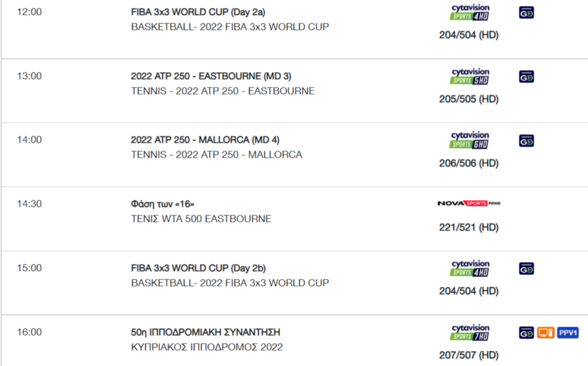Open 50η ΙΠΠΟΔΡΟΜΙΑΚΗ ΣΥΝΑΝΤΗΣΗ listing
The height and width of the screenshot is (366, 588).
206,332
